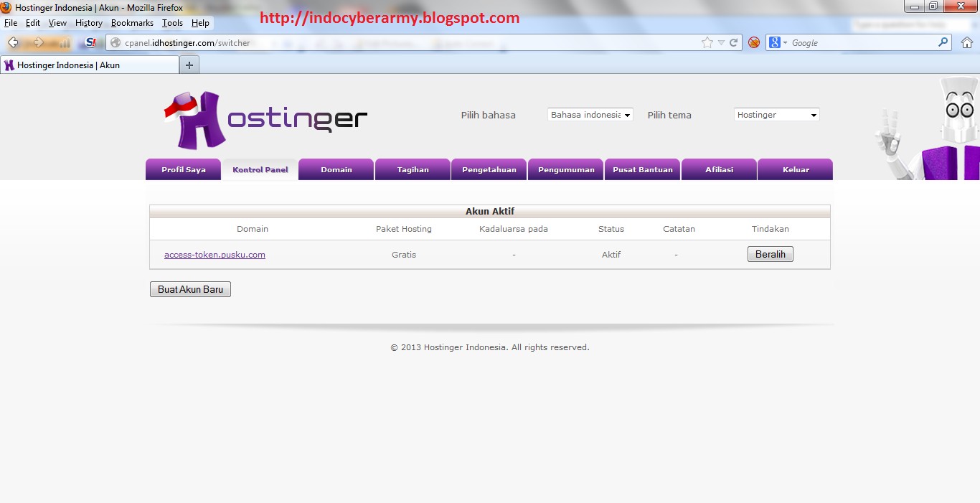Click the copyright 2013 Hostinger Indonesia footer text
980x503 pixels.
coord(490,347)
